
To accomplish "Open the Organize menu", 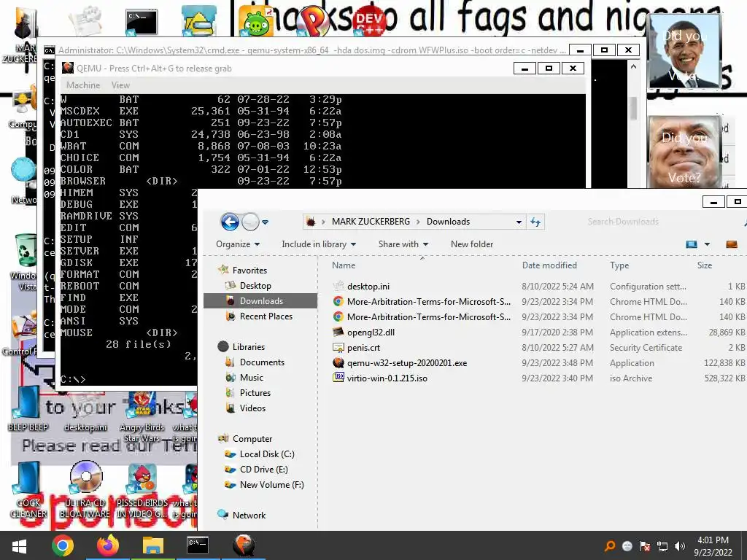I will pos(238,244).
